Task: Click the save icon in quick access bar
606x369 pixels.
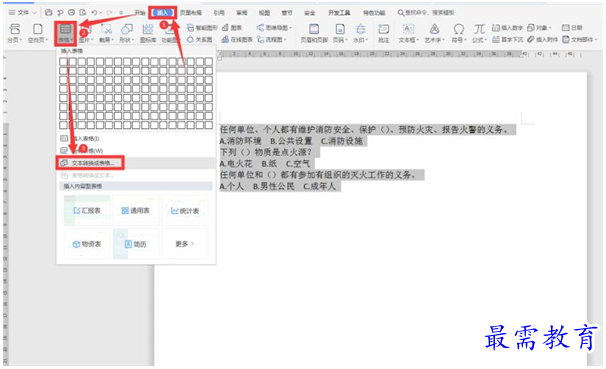Action: click(48, 13)
